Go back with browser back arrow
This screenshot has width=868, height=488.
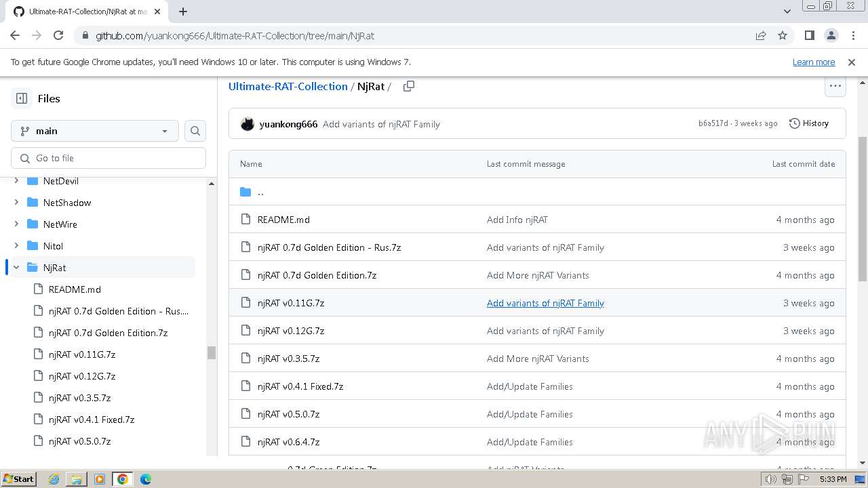[15, 35]
